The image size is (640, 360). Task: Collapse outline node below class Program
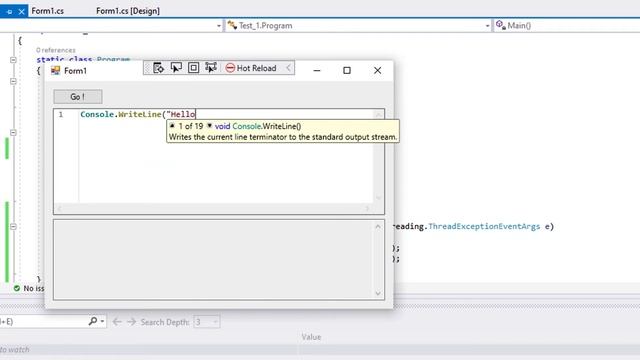pyautogui.click(x=13, y=81)
